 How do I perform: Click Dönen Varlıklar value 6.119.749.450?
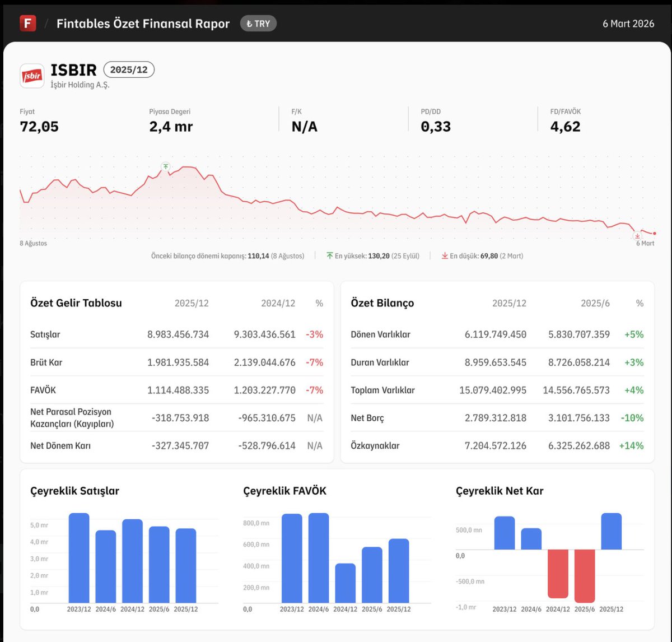coord(496,334)
